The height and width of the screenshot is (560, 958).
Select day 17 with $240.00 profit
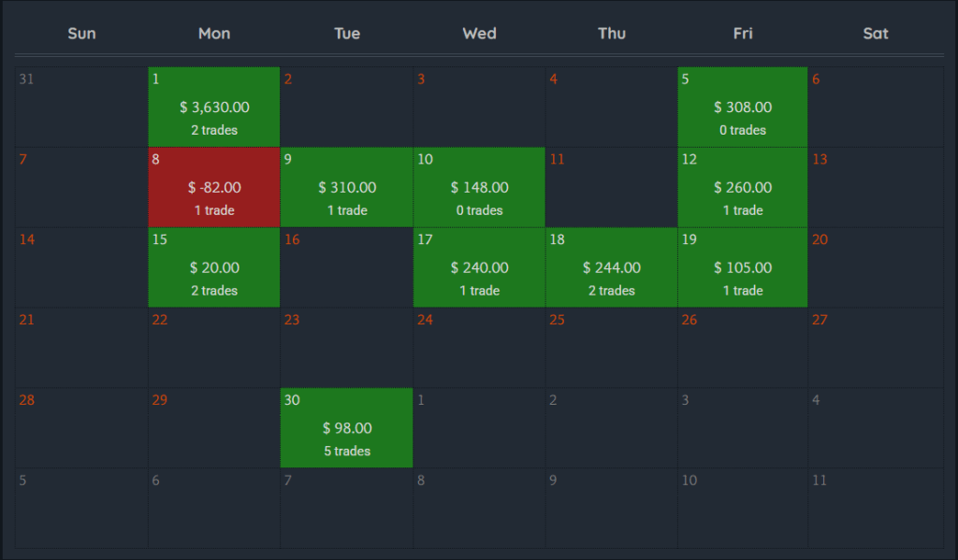click(x=479, y=267)
